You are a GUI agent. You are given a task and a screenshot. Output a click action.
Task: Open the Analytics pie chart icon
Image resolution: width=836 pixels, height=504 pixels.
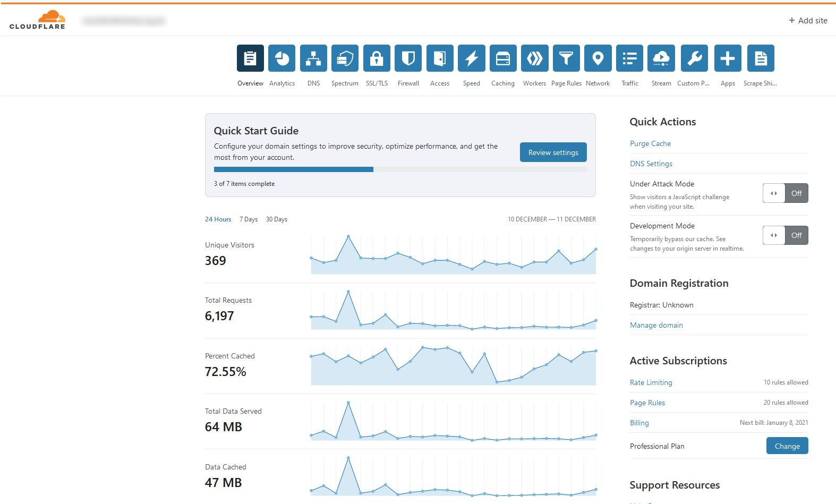coord(282,58)
